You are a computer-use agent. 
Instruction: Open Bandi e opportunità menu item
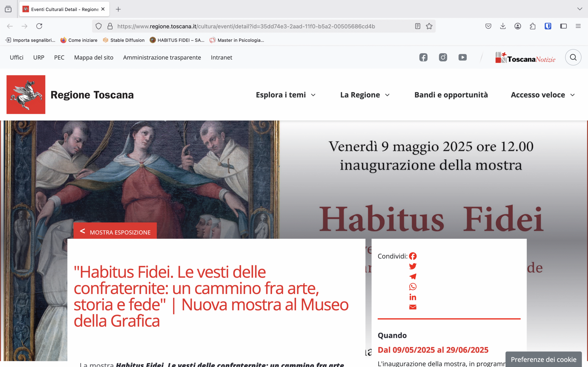(451, 95)
